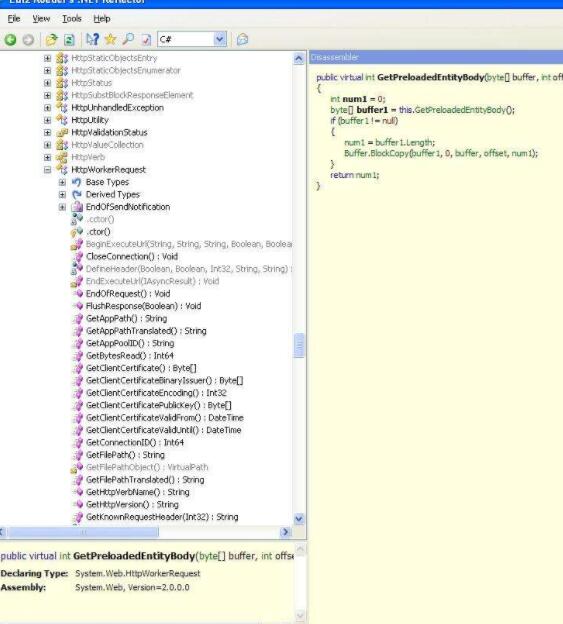Click the help question mark icon
This screenshot has width=563, height=624.
point(93,39)
